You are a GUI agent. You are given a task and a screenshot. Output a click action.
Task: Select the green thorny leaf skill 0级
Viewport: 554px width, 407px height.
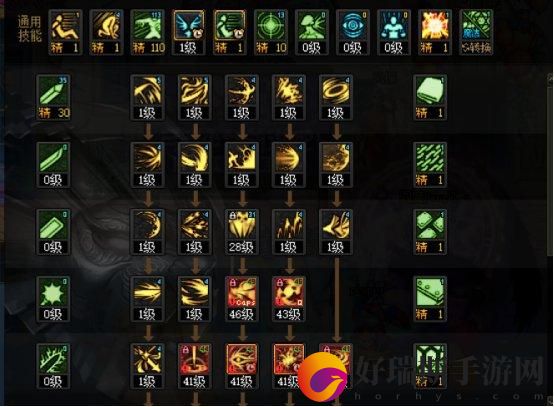[53, 366]
